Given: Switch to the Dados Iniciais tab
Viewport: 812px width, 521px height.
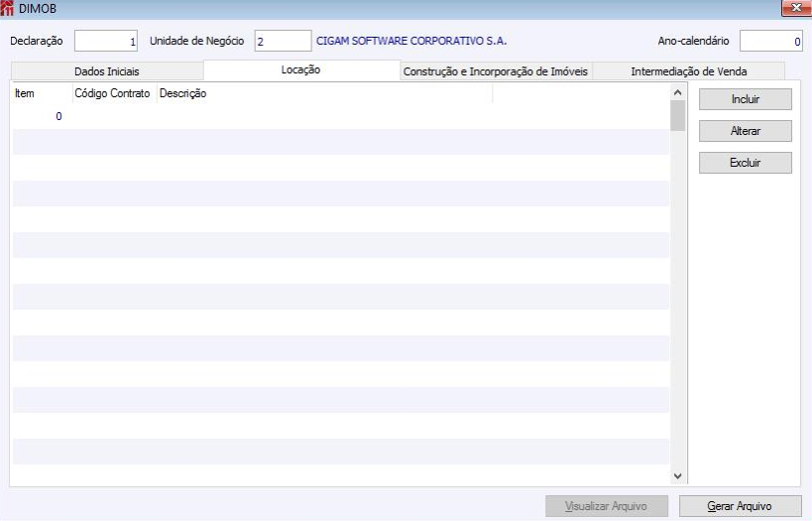Looking at the screenshot, I should (107, 71).
